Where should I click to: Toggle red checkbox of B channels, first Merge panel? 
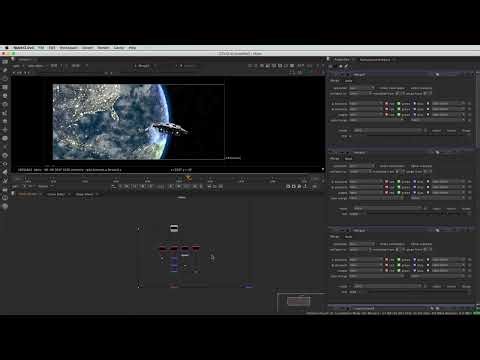[386, 109]
